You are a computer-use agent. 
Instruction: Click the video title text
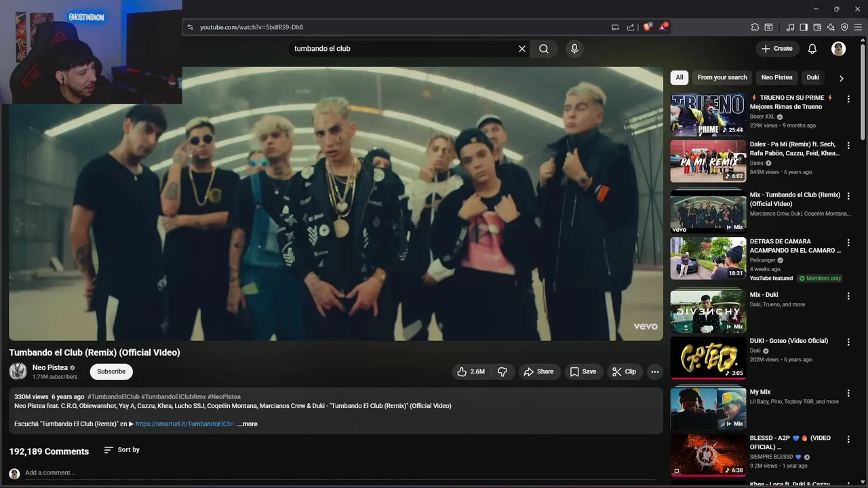point(94,352)
